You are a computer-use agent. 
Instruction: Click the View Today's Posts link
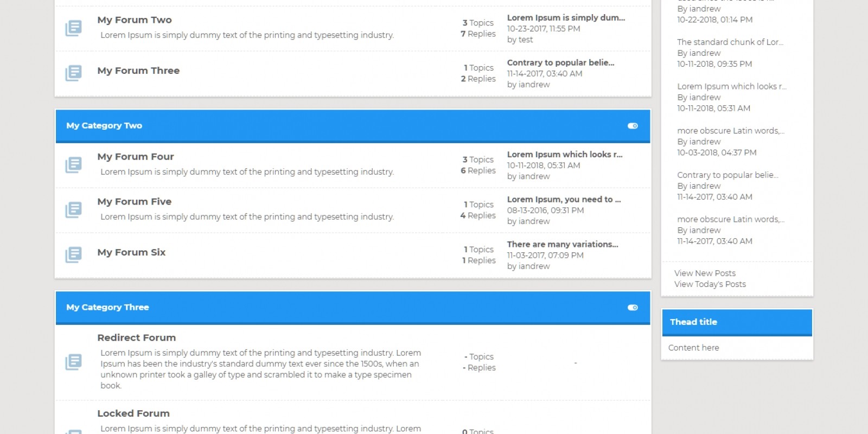click(x=710, y=284)
